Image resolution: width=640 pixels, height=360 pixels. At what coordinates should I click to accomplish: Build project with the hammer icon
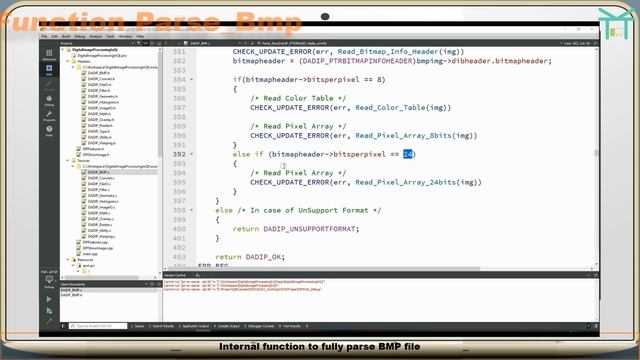[49, 322]
